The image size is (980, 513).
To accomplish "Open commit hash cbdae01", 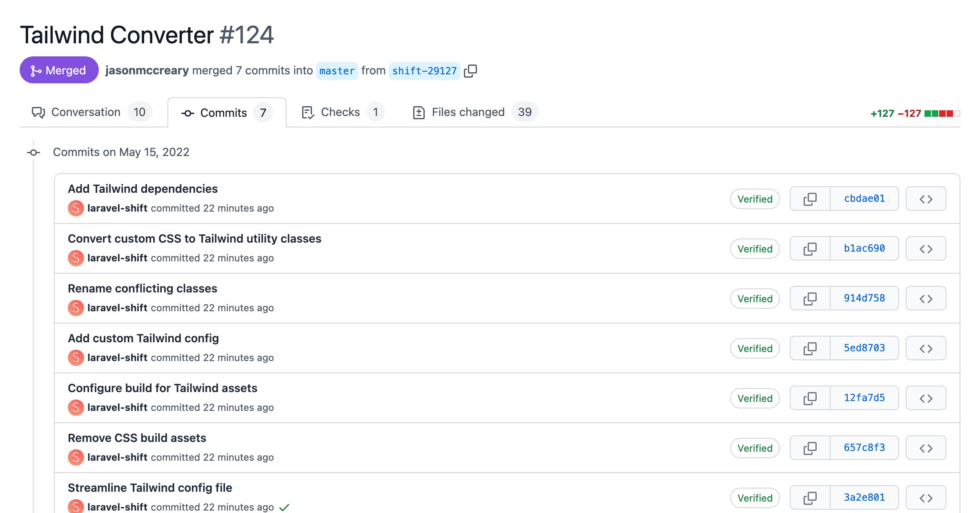I will click(864, 199).
